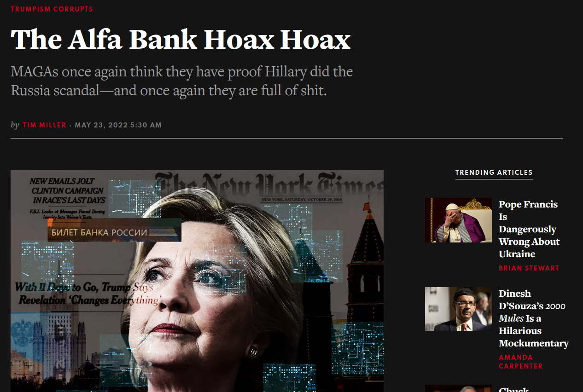583x392 pixels.
Task: View author Amanda Carpenter's articles
Action: pos(521,362)
